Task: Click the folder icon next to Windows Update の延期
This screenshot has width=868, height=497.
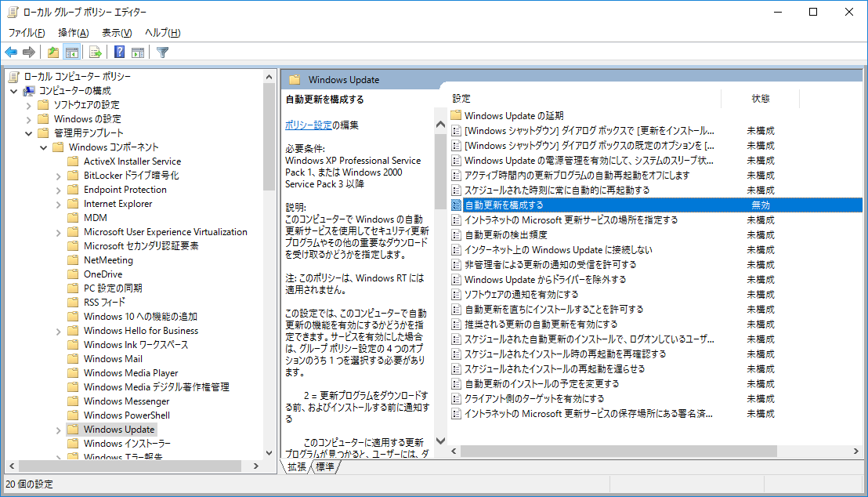Action: pos(456,115)
